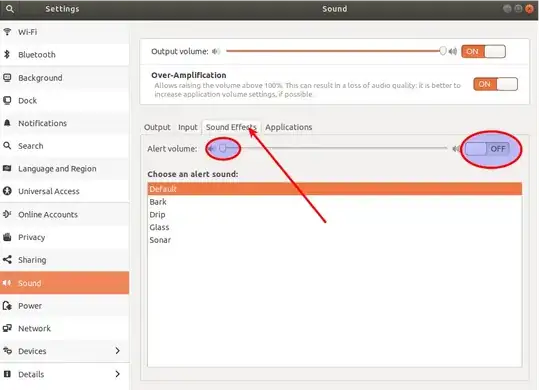The height and width of the screenshot is (390, 540).
Task: Click the Power battery icon
Action: click(x=7, y=306)
